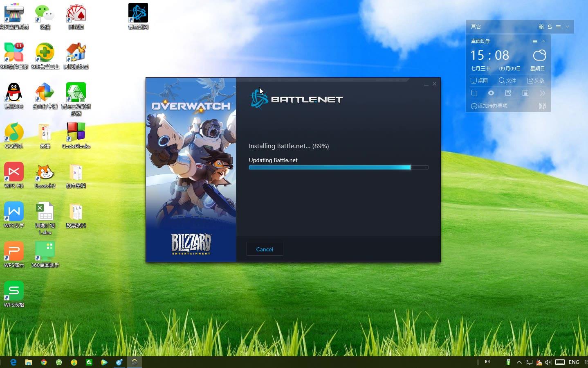Open the 微信 WeChat desktop shortcut

(45, 16)
